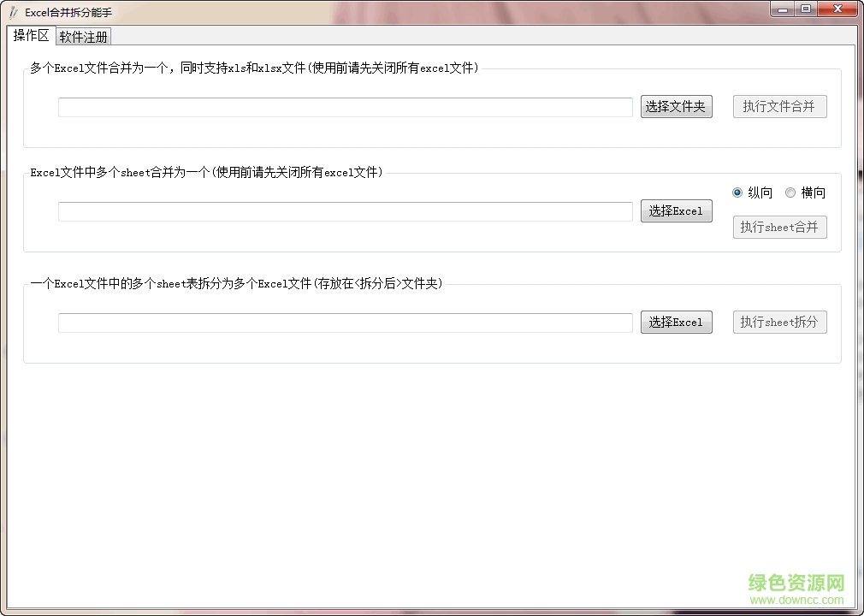Image resolution: width=864 pixels, height=616 pixels.
Task: Click the 绿色资源网 watermark logo
Action: tap(796, 583)
